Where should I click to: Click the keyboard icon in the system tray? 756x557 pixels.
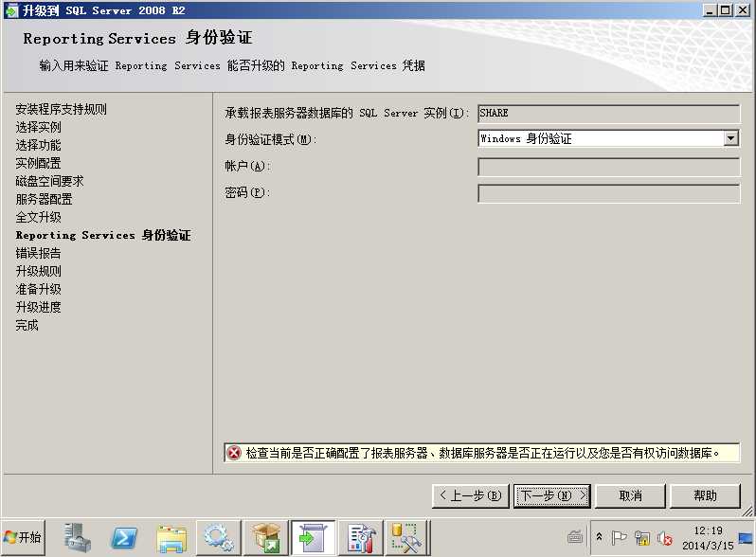pos(575,536)
